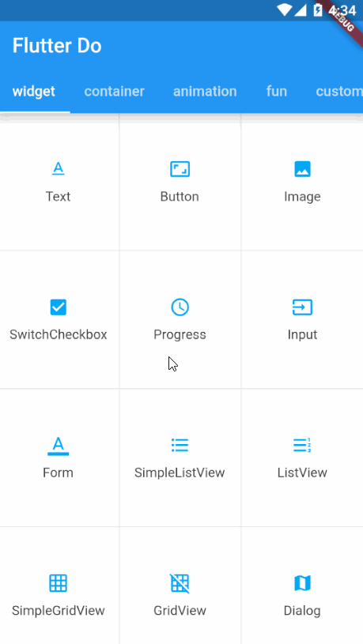Image resolution: width=363 pixels, height=644 pixels.
Task: Open the Button widget icon
Action: pyautogui.click(x=180, y=169)
